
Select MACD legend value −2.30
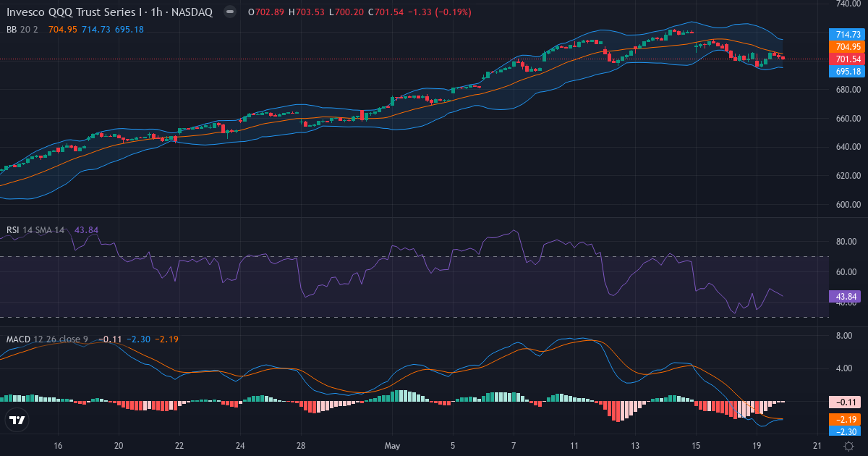point(137,339)
